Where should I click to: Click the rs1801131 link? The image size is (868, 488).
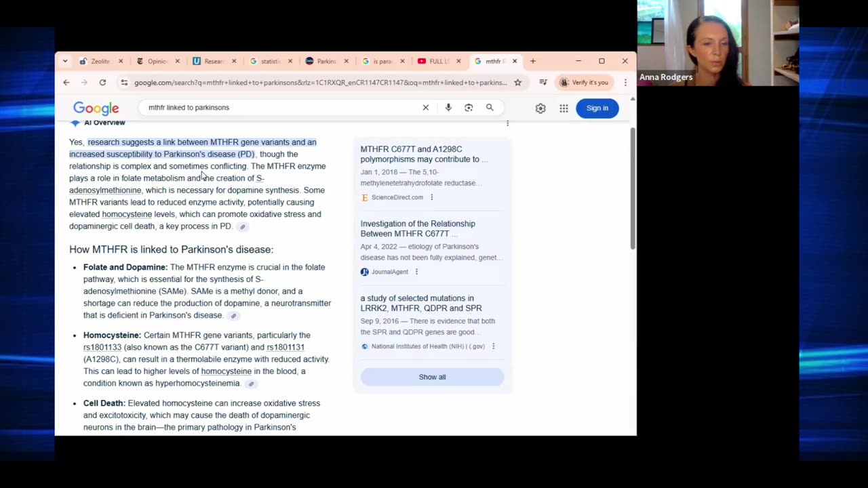[x=285, y=347]
